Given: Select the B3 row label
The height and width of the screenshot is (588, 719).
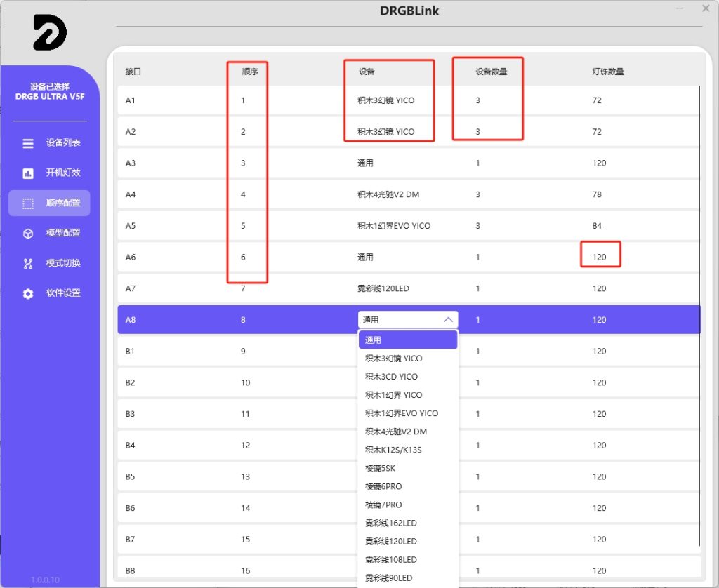Looking at the screenshot, I should (130, 414).
